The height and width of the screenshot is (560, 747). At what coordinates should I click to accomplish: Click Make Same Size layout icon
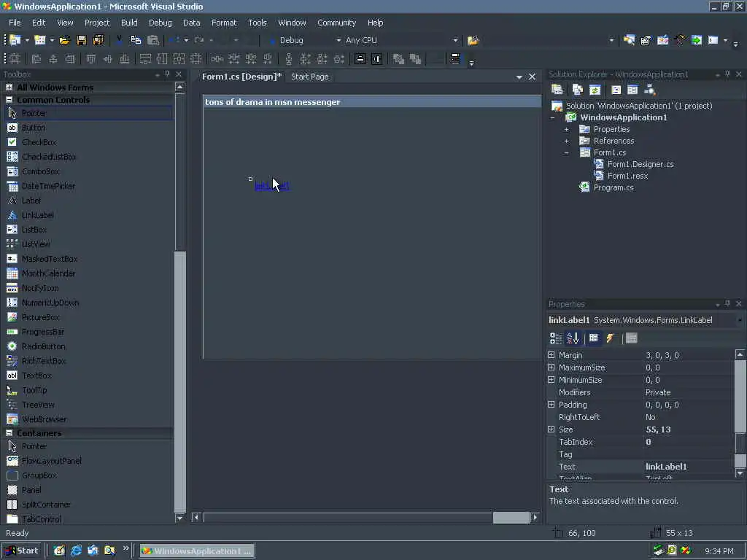[x=179, y=59]
